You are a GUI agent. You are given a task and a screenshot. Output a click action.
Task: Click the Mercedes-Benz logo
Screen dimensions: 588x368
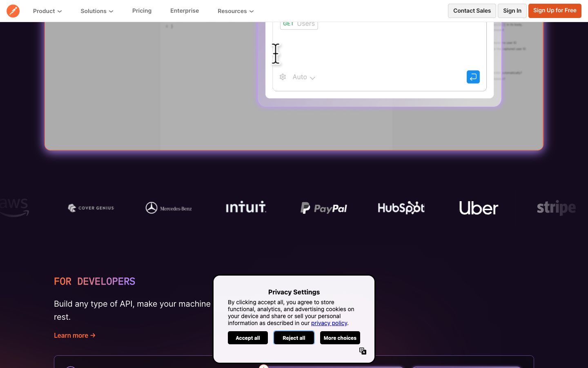169,208
